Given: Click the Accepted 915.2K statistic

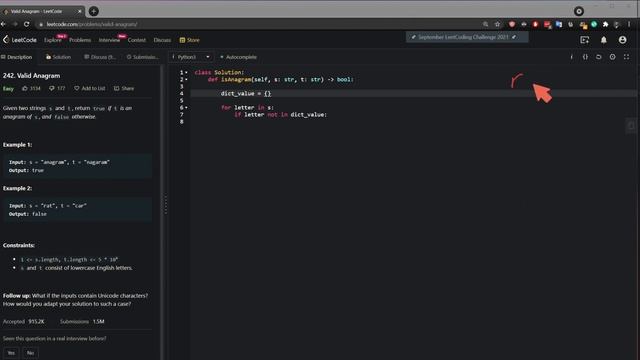Looking at the screenshot, I should (x=24, y=322).
